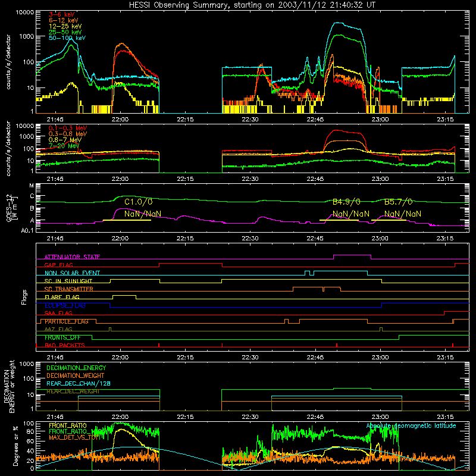The width and height of the screenshot is (476, 476).
Task: Click the DECIMATION ENERGY or weight axis title
Action: (x=9, y=386)
